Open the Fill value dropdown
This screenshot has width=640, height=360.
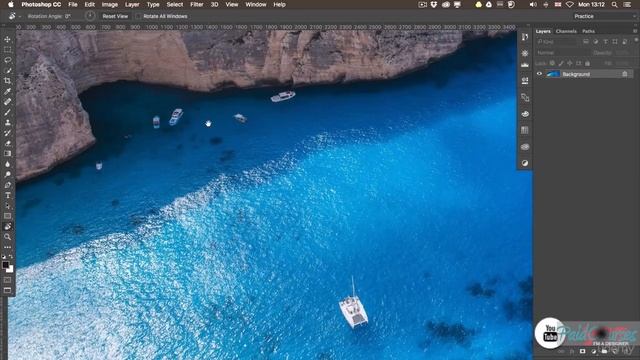(623, 63)
